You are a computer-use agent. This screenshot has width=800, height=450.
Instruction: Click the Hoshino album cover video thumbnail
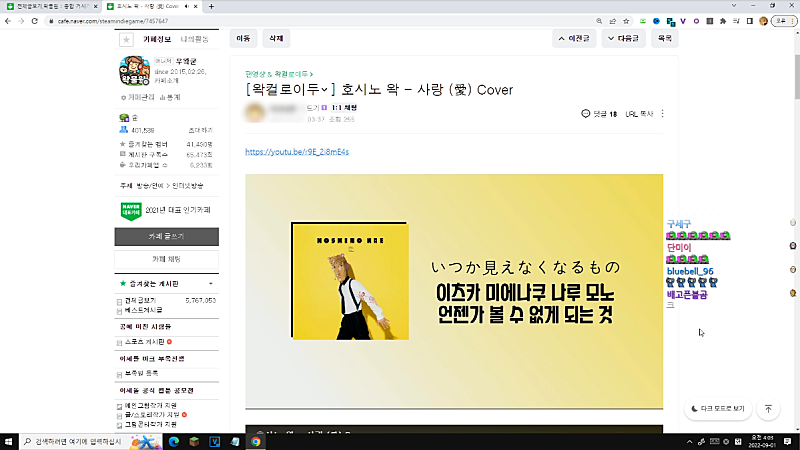tap(350, 281)
